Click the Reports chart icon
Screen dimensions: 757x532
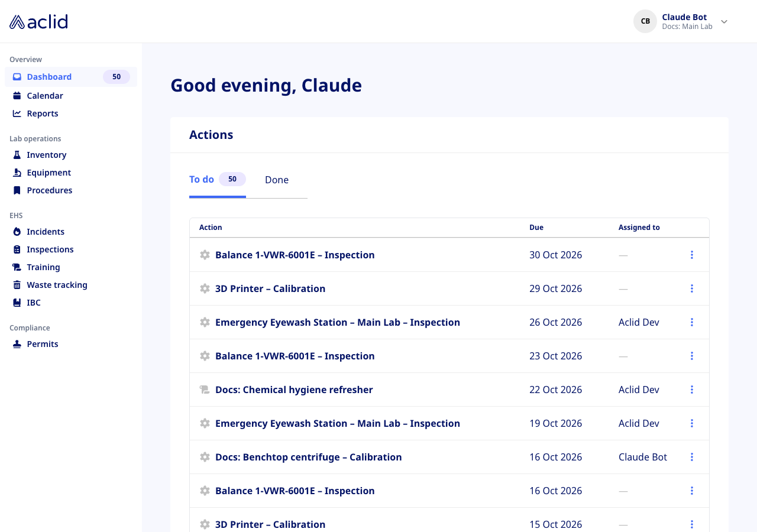[17, 113]
